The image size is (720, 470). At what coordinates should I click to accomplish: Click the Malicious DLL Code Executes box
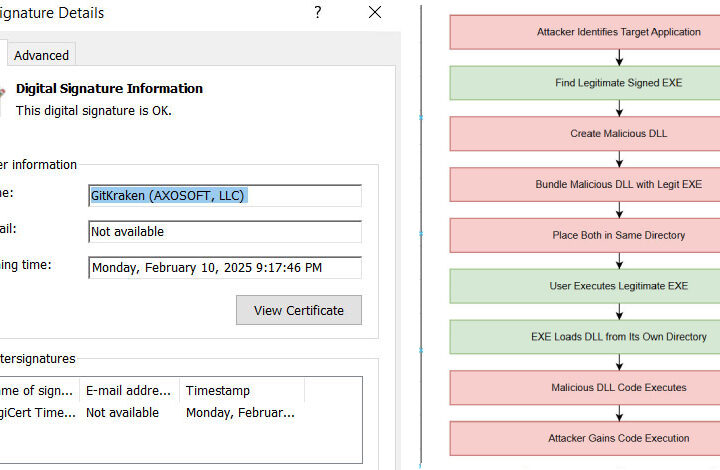585,388
